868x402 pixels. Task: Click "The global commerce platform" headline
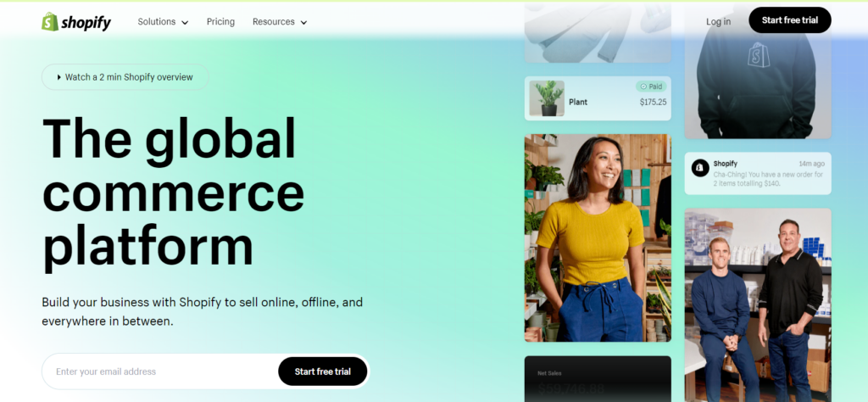click(x=174, y=191)
